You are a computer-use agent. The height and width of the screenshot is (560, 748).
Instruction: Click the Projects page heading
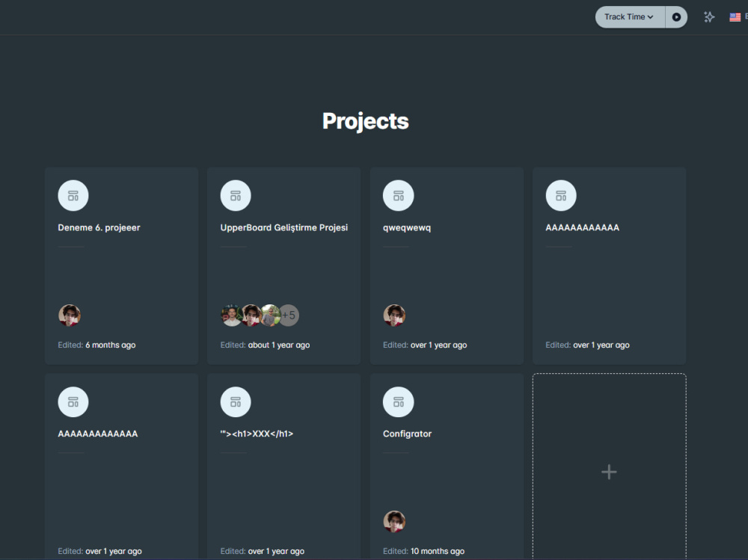tap(366, 121)
